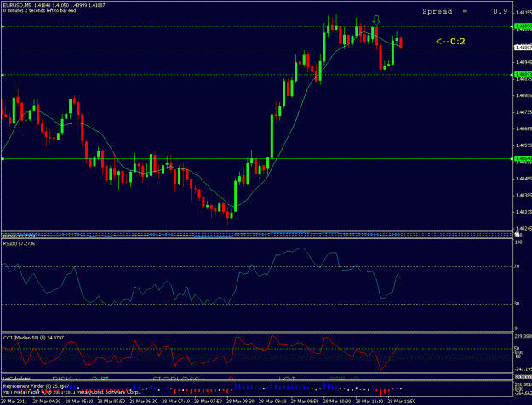Click the EURUSD,M5 chart title text
This screenshot has height=405, width=532.
click(x=17, y=5)
